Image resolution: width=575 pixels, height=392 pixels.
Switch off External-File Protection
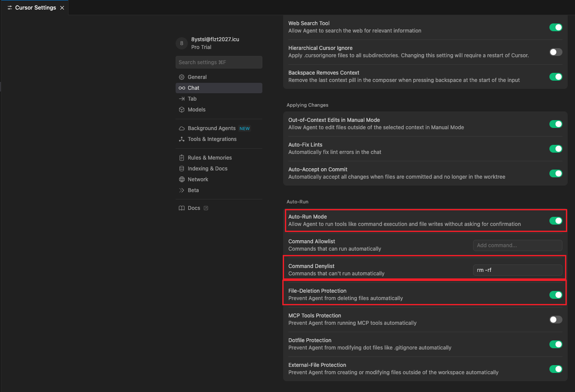[556, 369]
